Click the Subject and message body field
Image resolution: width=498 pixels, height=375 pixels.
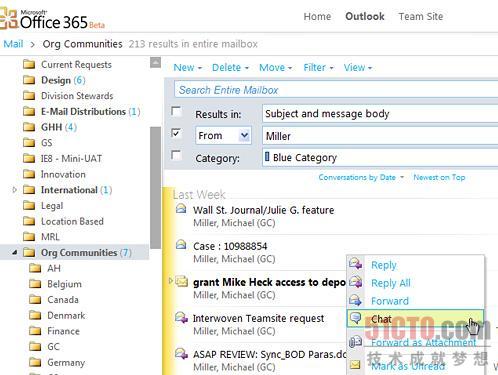pyautogui.click(x=380, y=114)
